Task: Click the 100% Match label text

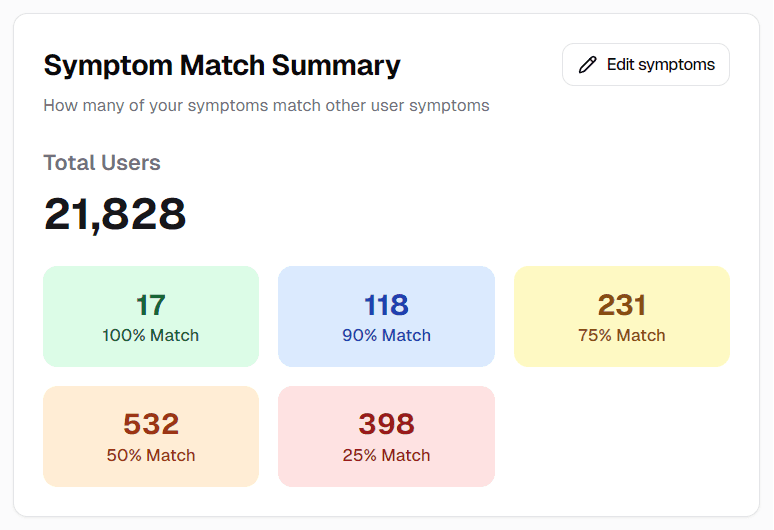Action: (x=151, y=336)
